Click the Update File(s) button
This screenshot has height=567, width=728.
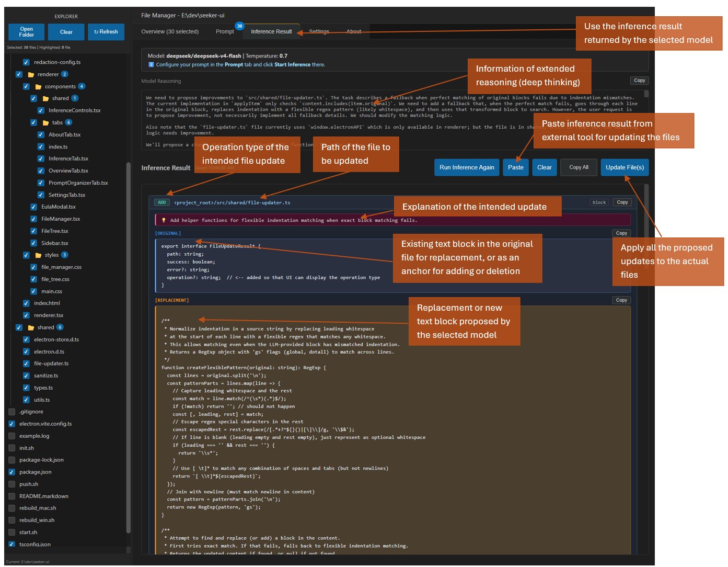pyautogui.click(x=625, y=167)
